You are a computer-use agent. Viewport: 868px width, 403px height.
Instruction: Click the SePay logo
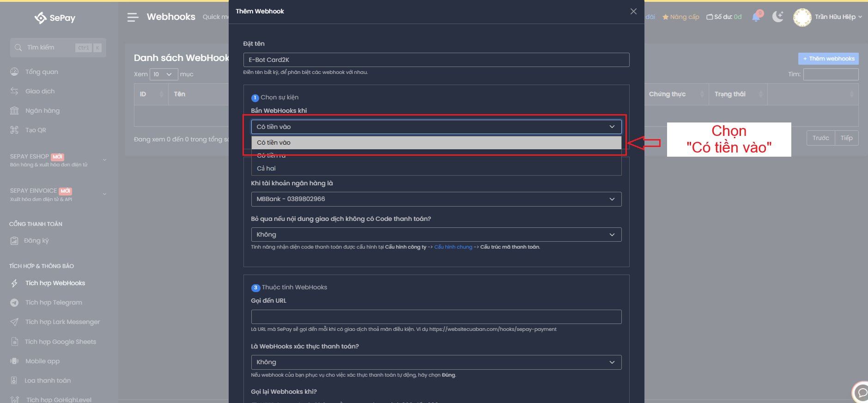[x=55, y=18]
